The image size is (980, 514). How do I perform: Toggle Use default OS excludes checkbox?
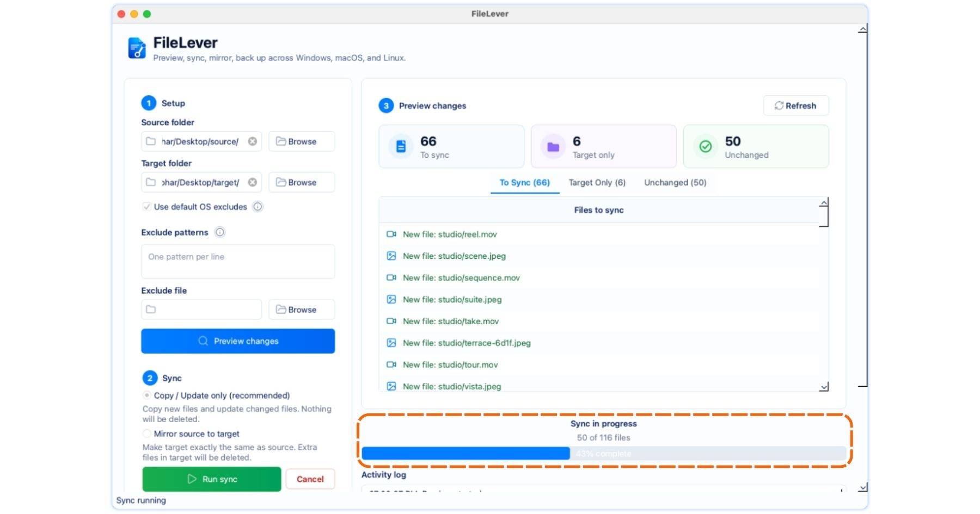pyautogui.click(x=146, y=207)
